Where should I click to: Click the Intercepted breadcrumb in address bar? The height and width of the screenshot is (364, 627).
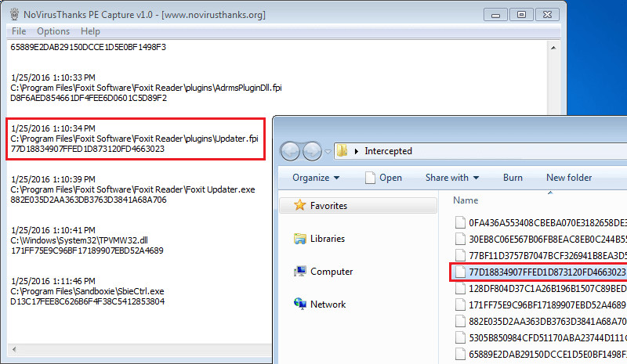tap(388, 151)
